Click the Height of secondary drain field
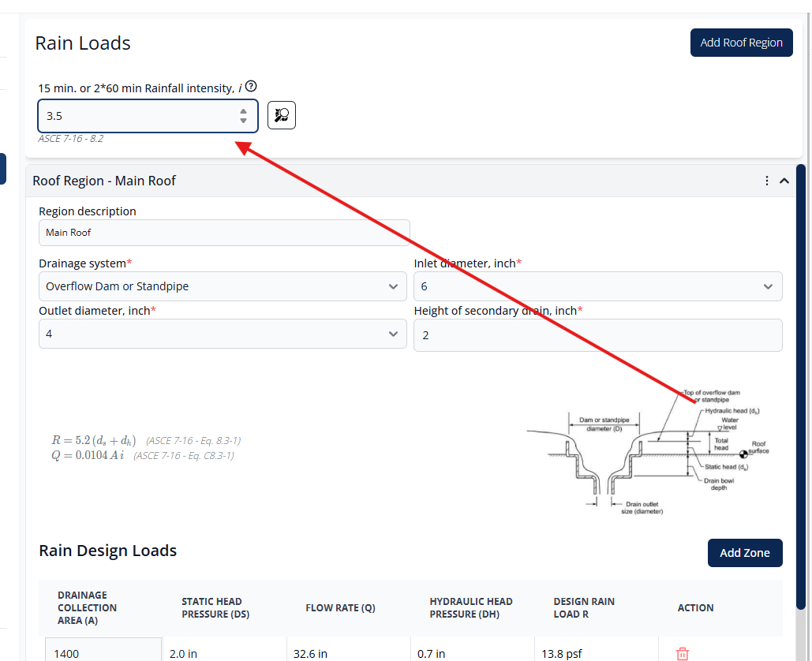 click(x=597, y=335)
